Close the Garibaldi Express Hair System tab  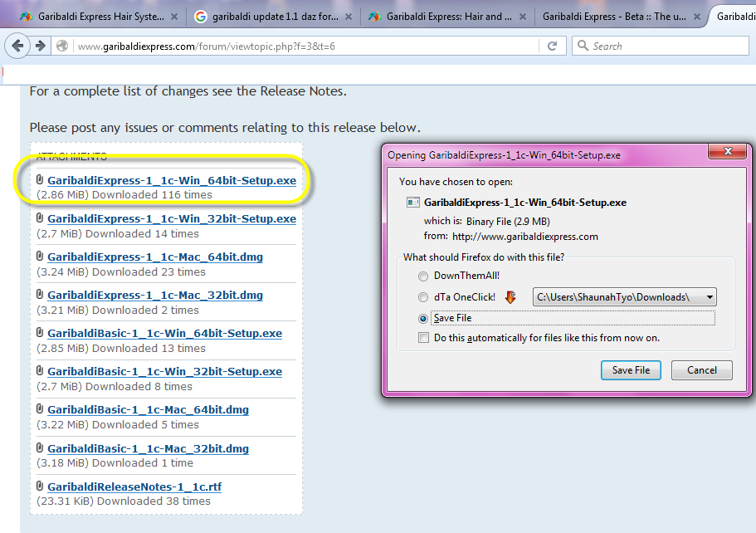[x=174, y=17]
